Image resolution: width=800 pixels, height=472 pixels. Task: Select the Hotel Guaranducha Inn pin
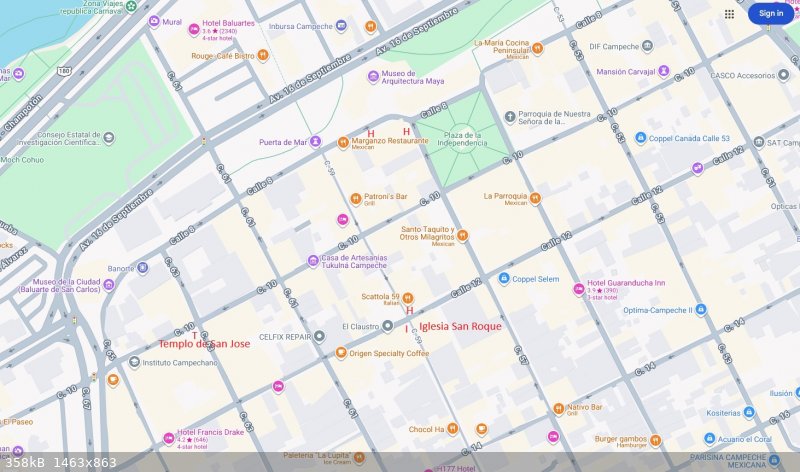point(578,289)
